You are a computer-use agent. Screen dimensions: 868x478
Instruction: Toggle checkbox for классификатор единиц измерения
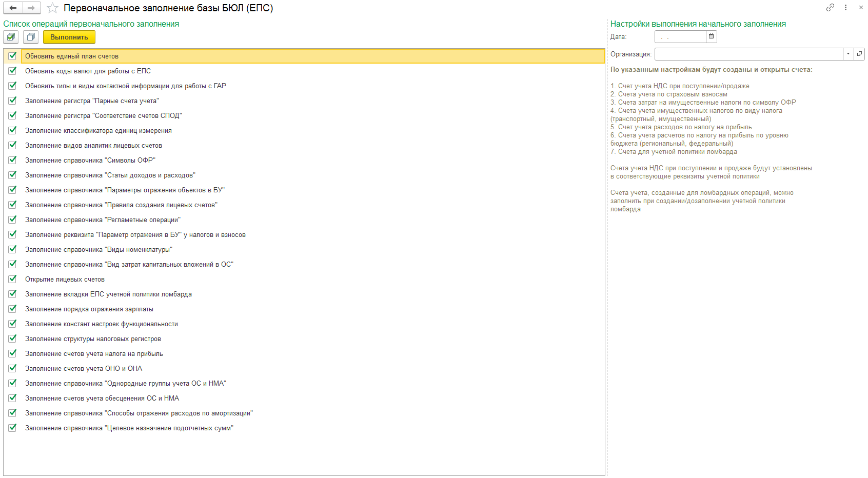point(12,130)
